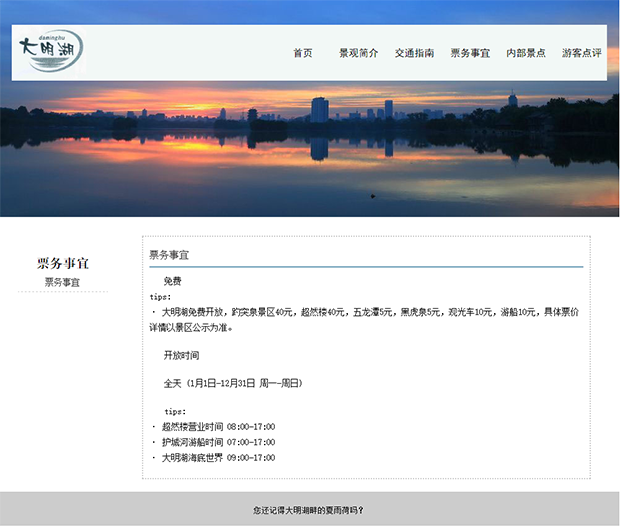The width and height of the screenshot is (620, 527).
Task: Go to 交通指南 in the navigation
Action: click(x=414, y=53)
